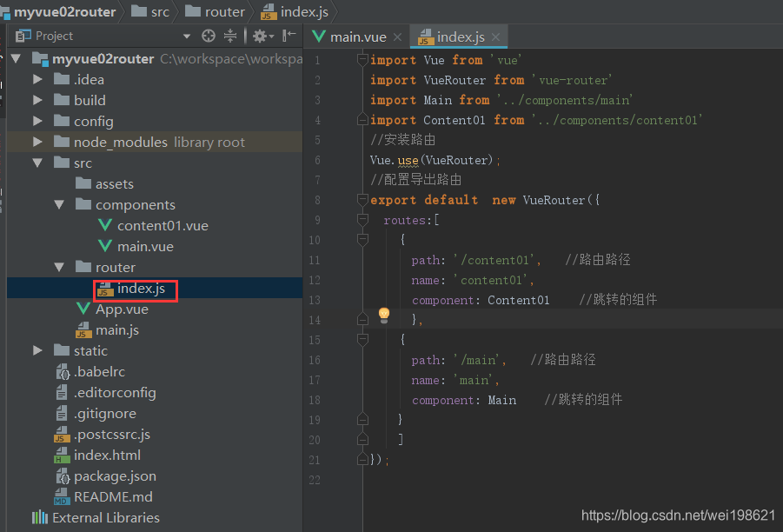
Task: Toggle the fold end marker on line 14
Action: click(362, 320)
